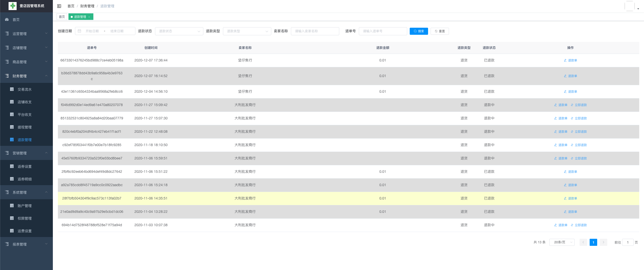Click the blue 搜索 button
This screenshot has height=270, width=644.
click(x=419, y=31)
